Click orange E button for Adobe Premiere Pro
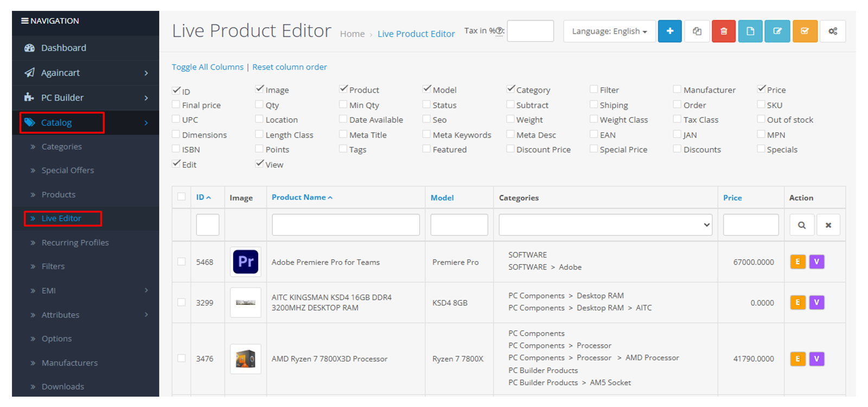Viewport: 868px width, 407px height. click(797, 262)
